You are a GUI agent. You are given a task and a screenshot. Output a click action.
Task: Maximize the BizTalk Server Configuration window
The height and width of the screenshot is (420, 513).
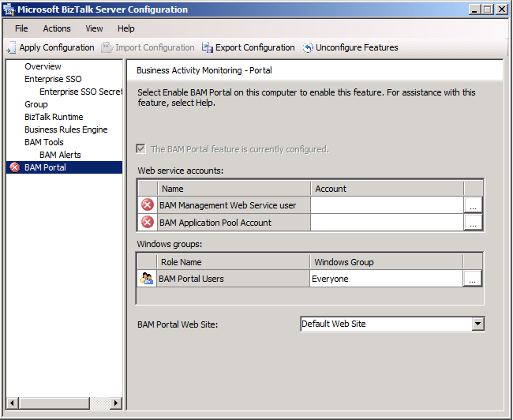[488, 9]
